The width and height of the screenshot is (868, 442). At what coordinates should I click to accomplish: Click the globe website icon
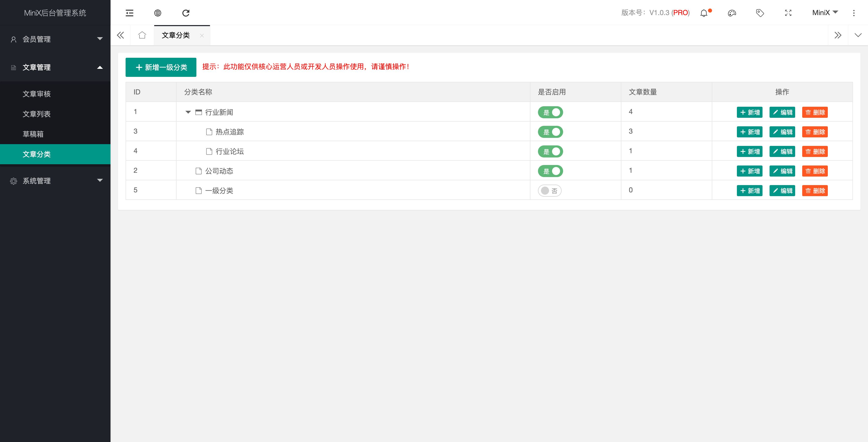pos(158,13)
